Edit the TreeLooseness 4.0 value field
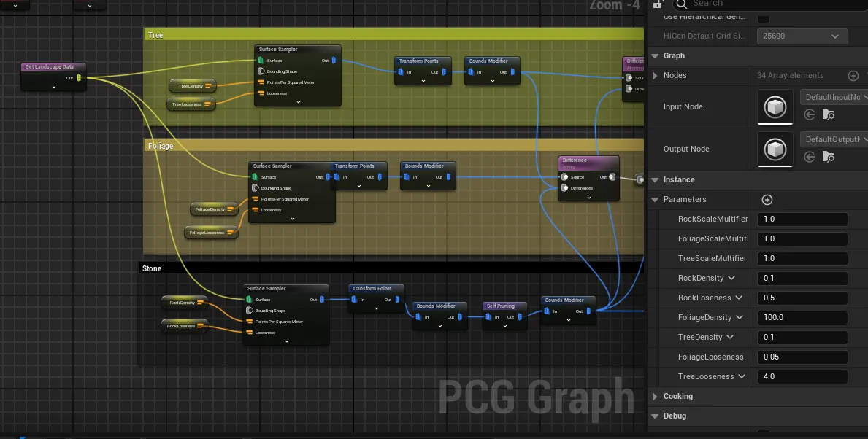868x439 pixels. [802, 377]
